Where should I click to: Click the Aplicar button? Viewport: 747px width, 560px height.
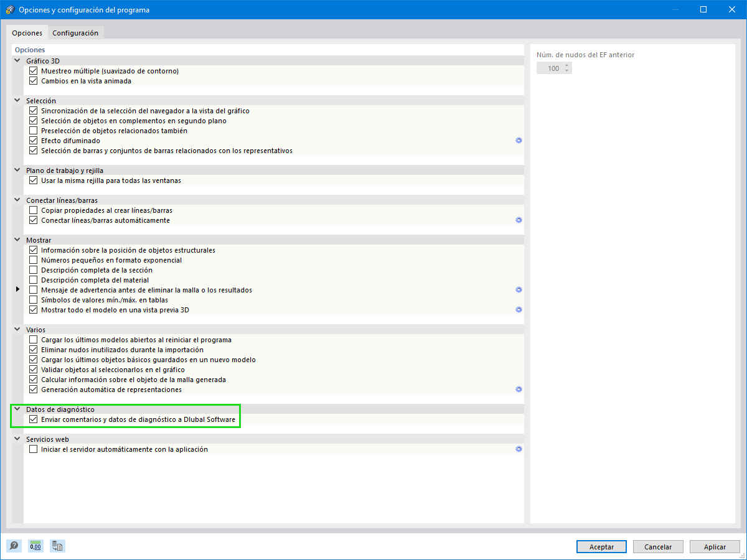pos(715,547)
